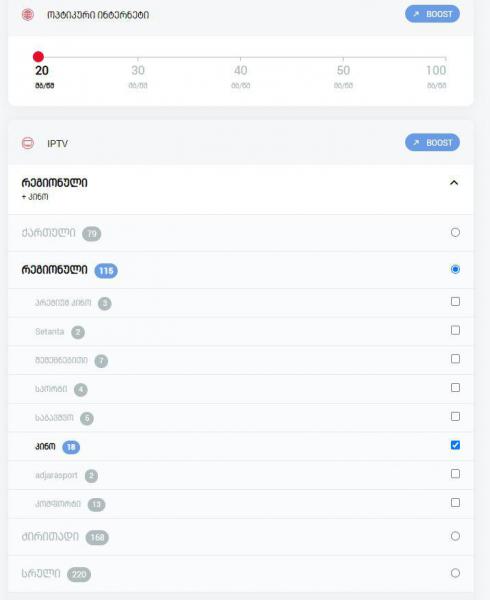Collapse the რეგიონული package chevron

point(454,183)
